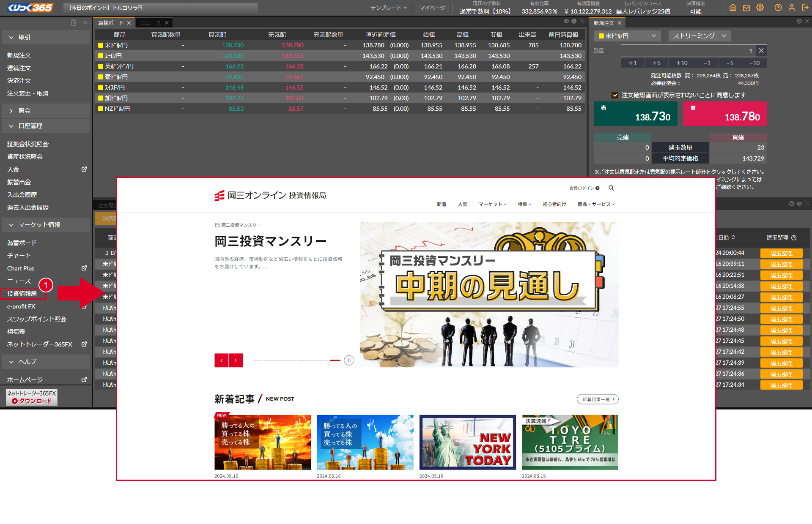This screenshot has height=524, width=812.
Task: Click the Click365 logo
Action: pos(30,8)
